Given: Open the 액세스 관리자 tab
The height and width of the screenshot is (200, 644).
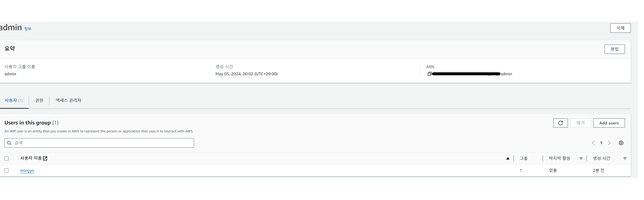Looking at the screenshot, I should [x=68, y=100].
